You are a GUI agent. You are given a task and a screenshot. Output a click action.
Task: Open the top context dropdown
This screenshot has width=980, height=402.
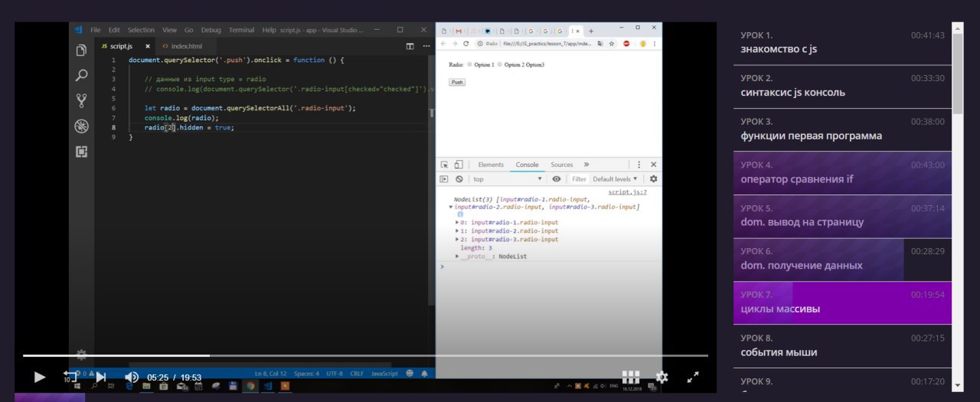pyautogui.click(x=507, y=179)
